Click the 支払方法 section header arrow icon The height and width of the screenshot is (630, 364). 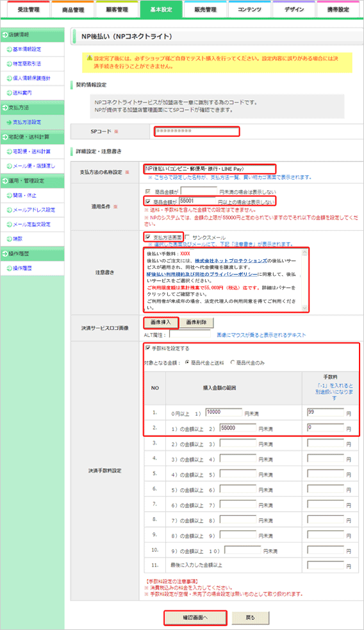coord(5,108)
